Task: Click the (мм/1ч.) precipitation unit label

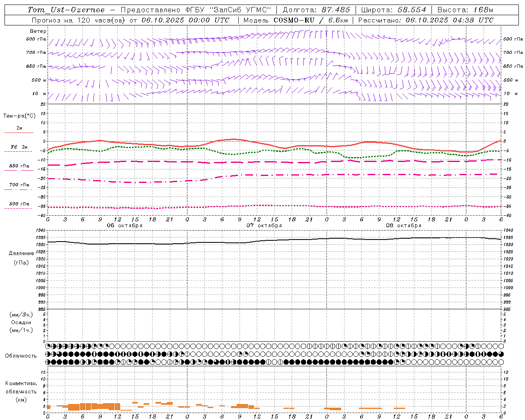Action: point(21,330)
